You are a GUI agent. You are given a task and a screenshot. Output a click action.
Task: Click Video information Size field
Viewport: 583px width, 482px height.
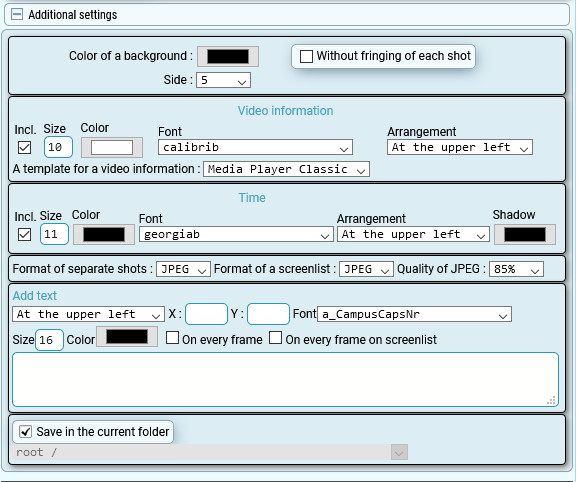click(58, 147)
